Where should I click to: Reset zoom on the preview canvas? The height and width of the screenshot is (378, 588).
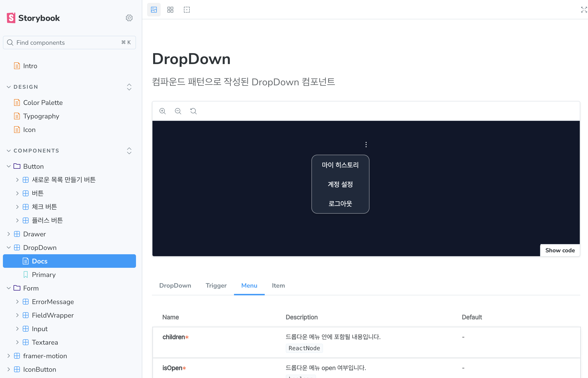click(193, 111)
